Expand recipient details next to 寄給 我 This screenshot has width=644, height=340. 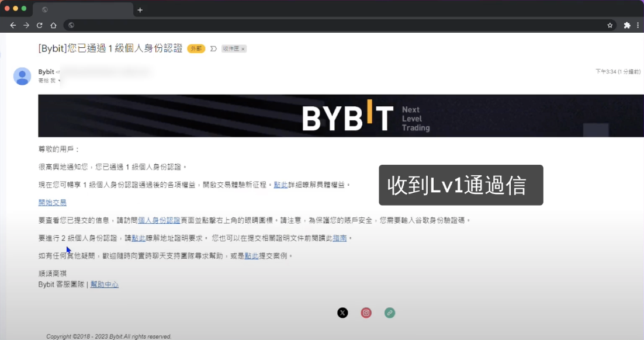(59, 81)
